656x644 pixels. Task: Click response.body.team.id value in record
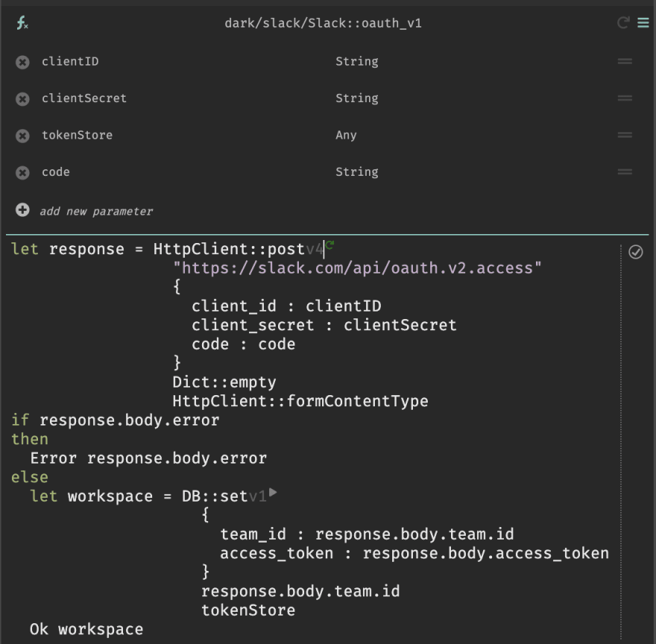414,534
